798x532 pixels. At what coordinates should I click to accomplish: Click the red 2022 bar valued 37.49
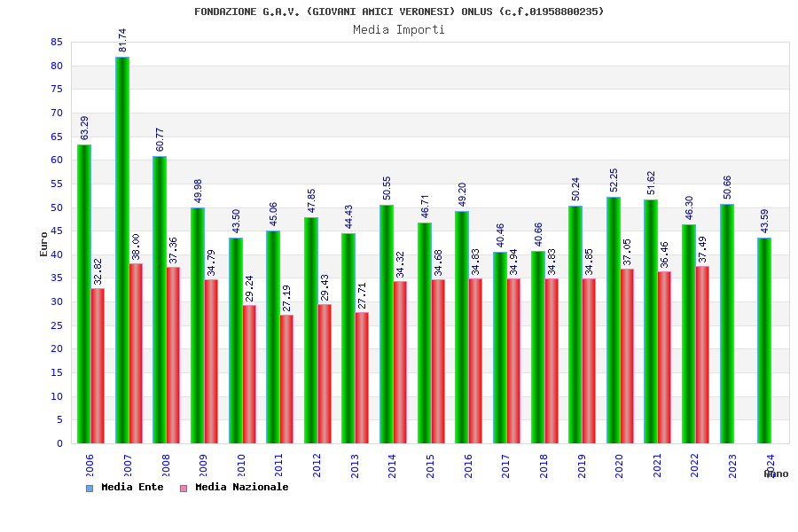(702, 355)
